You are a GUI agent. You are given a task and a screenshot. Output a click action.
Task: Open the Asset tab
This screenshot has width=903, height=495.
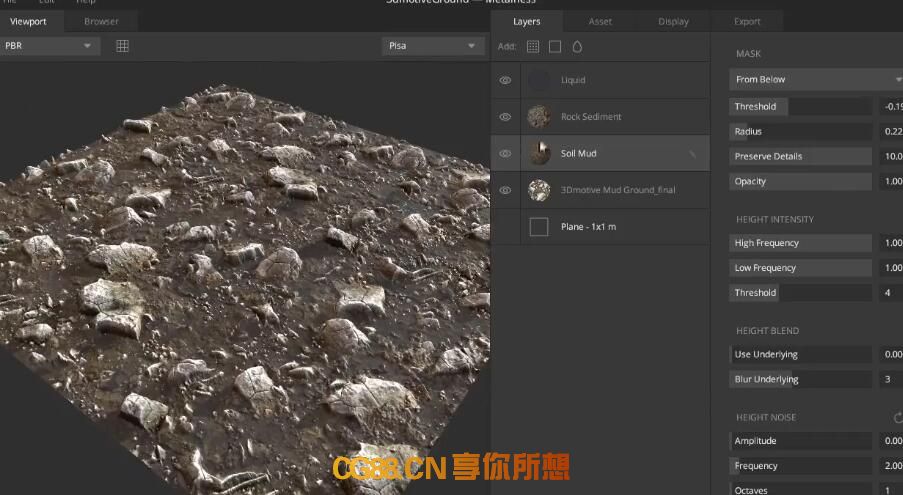click(600, 21)
